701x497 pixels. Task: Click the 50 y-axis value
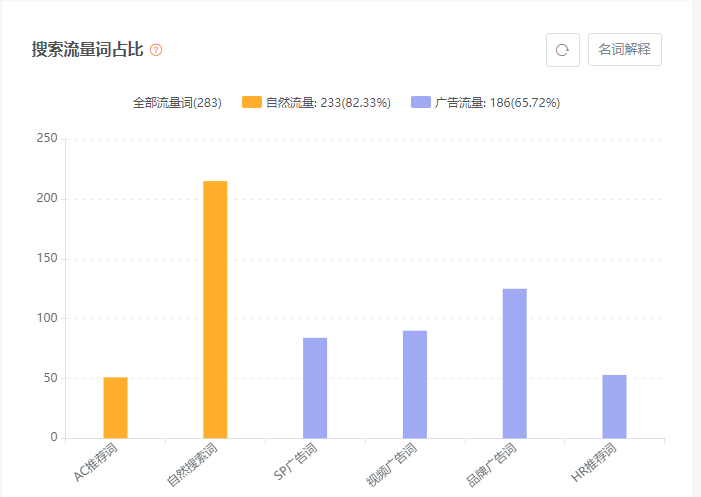[x=51, y=378]
